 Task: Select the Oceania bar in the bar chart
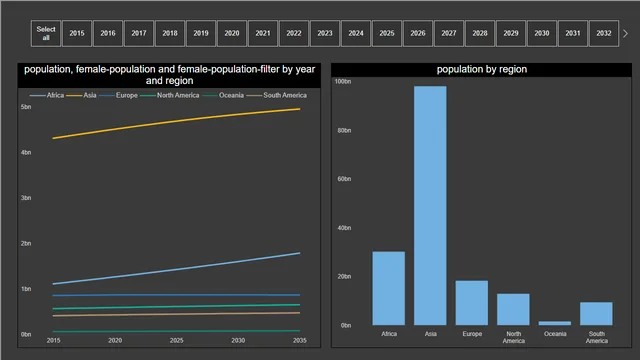tap(555, 323)
